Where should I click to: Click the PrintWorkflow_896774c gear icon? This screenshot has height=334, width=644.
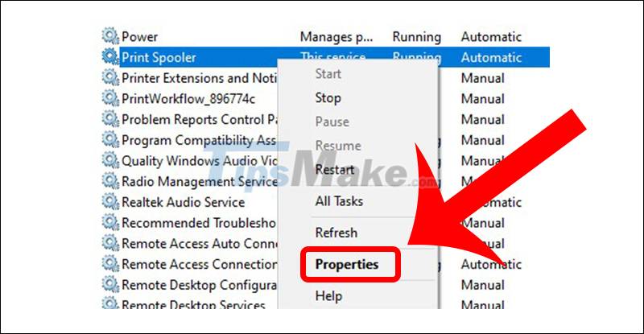click(110, 98)
